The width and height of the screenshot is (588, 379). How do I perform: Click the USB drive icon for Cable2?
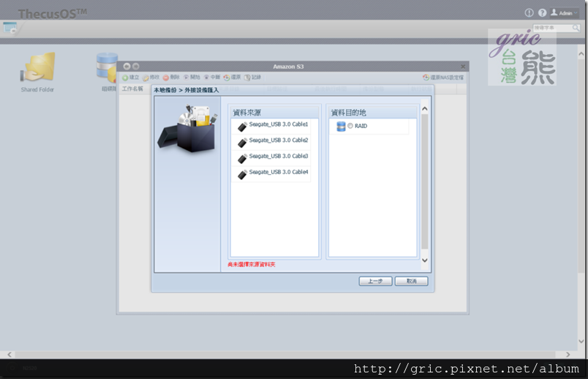pyautogui.click(x=243, y=143)
